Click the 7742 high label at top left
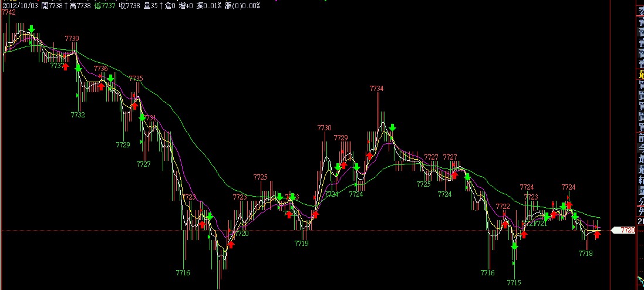644x290 pixels. (8, 13)
